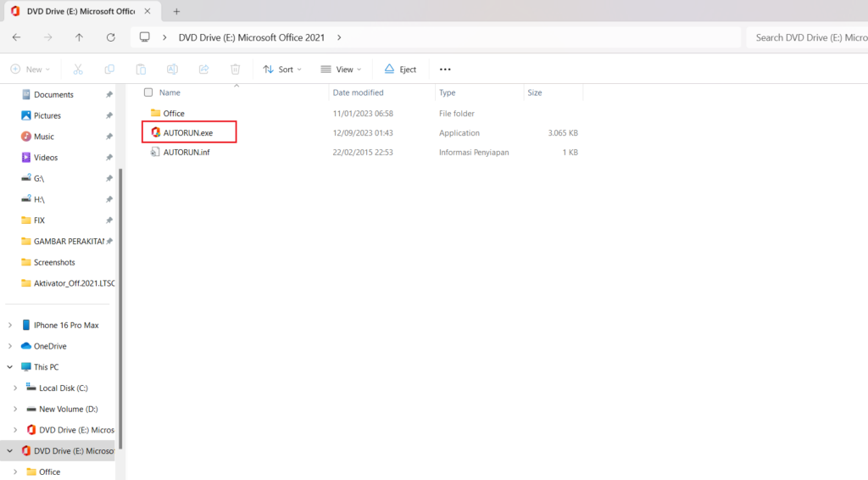The height and width of the screenshot is (480, 868).
Task: Select the GAMBAR PERAKITAN folder in sidebar
Action: click(x=62, y=242)
